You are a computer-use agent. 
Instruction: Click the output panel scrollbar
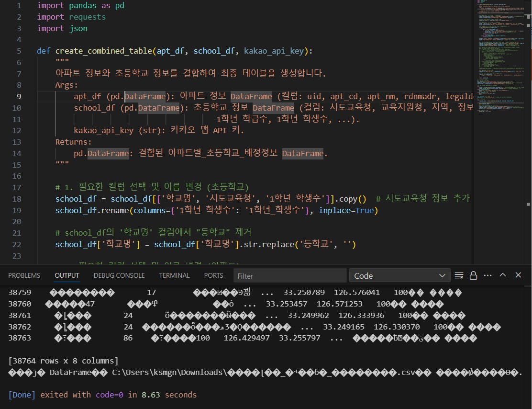528,346
